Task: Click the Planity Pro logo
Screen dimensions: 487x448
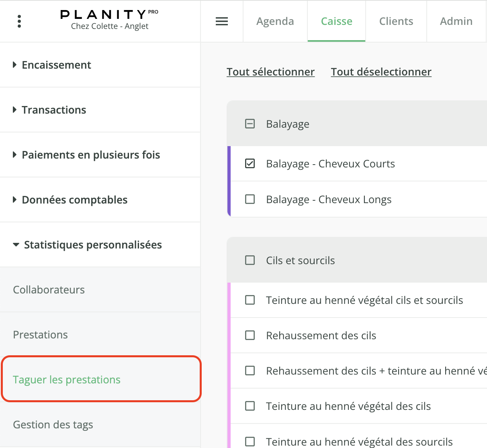Action: 109,14
